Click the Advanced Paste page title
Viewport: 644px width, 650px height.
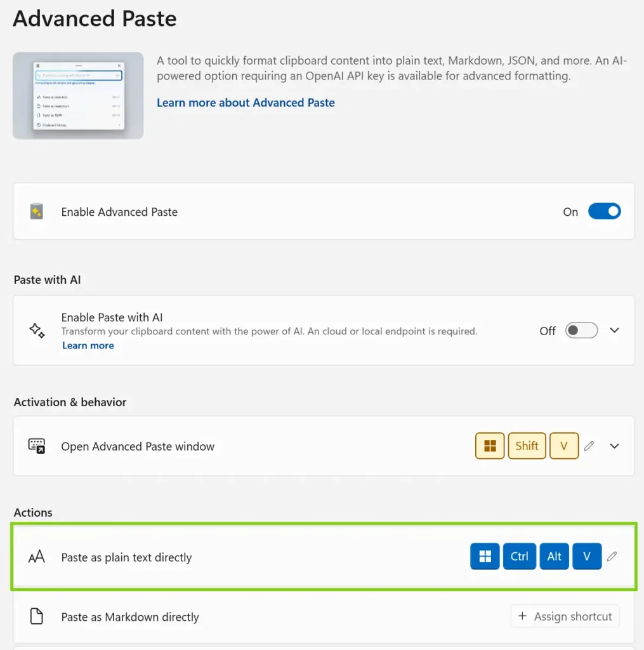(x=95, y=18)
